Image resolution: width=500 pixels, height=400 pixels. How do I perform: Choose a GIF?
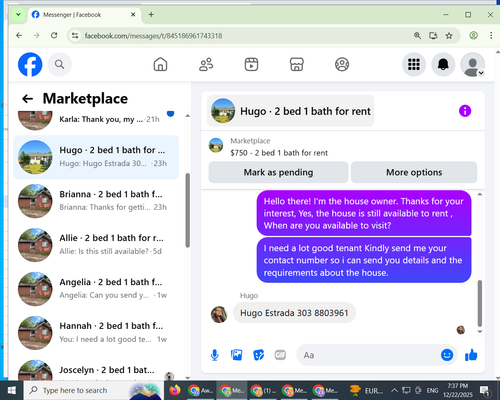point(280,355)
